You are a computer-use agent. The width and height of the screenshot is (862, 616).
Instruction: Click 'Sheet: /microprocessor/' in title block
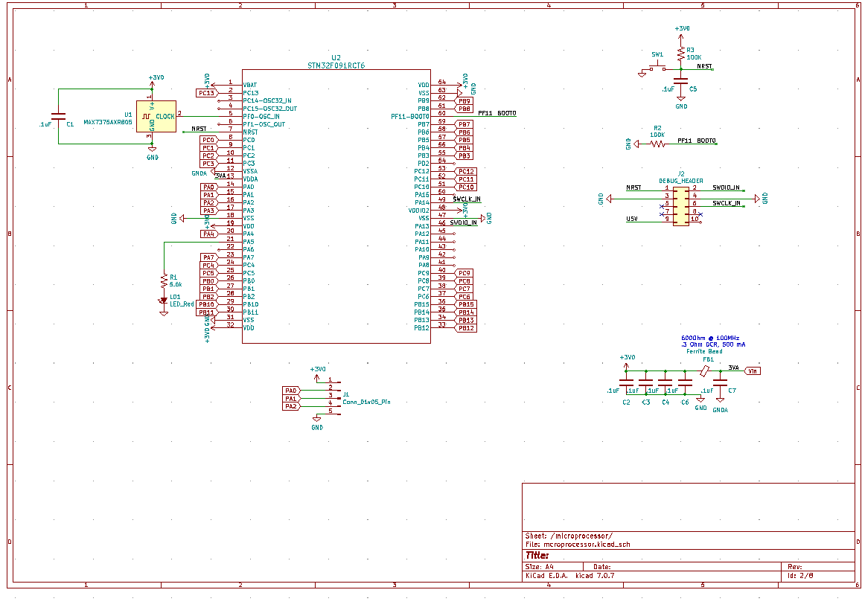coord(569,536)
